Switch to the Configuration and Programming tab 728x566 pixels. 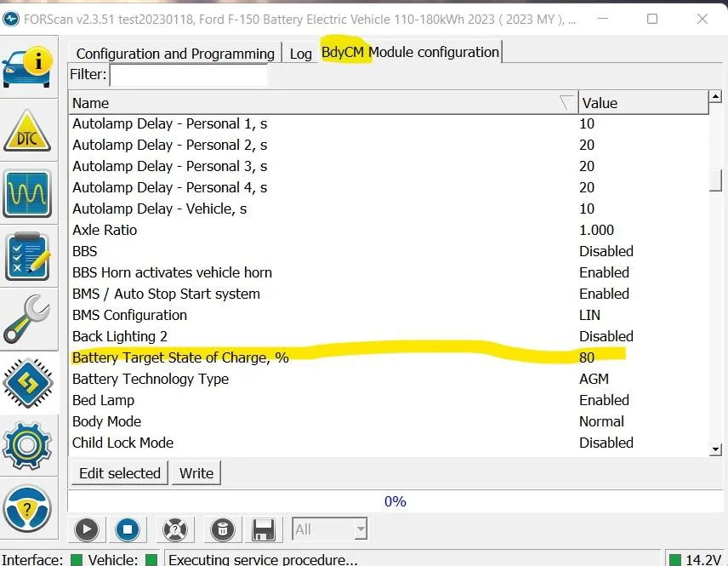(x=173, y=53)
